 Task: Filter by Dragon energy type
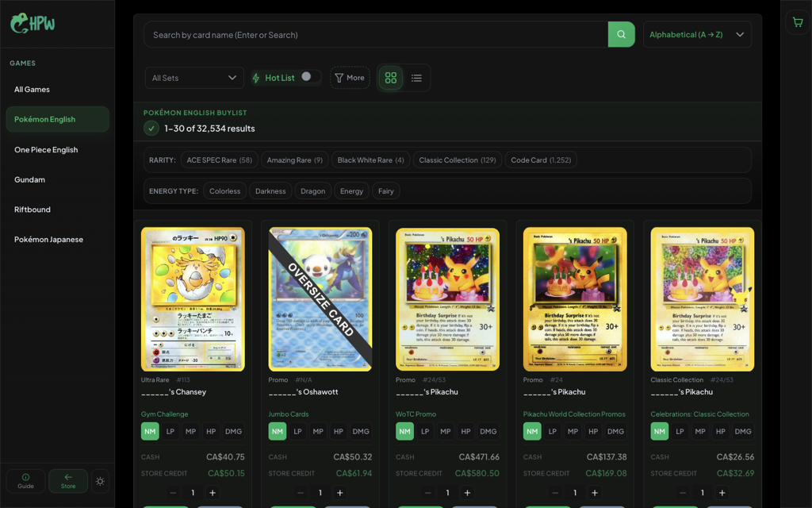312,191
